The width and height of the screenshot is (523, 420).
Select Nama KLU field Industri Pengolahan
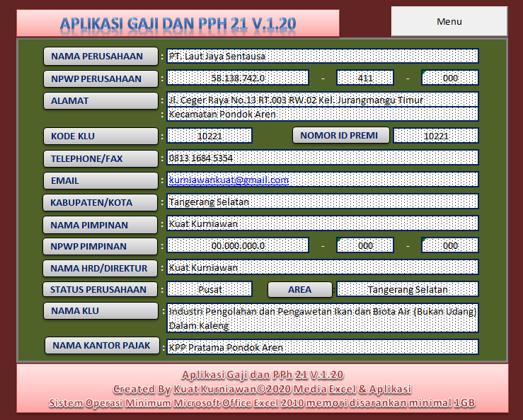(x=323, y=318)
